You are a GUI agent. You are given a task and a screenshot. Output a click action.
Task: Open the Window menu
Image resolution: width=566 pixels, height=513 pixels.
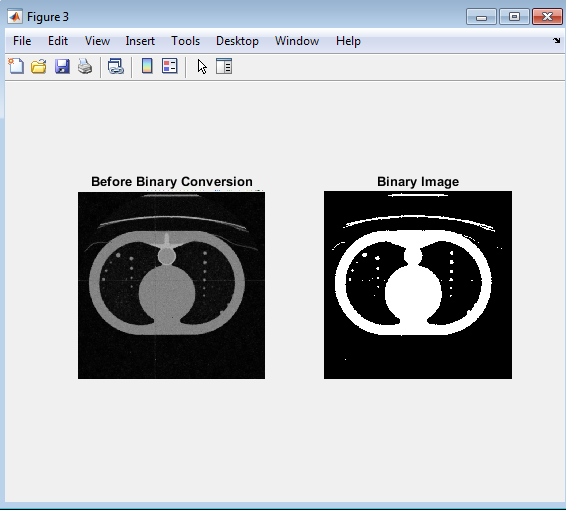coord(297,41)
